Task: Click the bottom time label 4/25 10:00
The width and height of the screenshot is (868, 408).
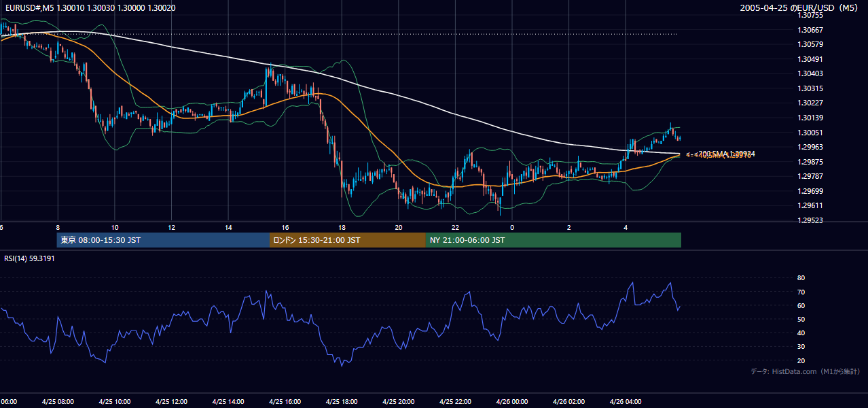Action: coord(115,401)
